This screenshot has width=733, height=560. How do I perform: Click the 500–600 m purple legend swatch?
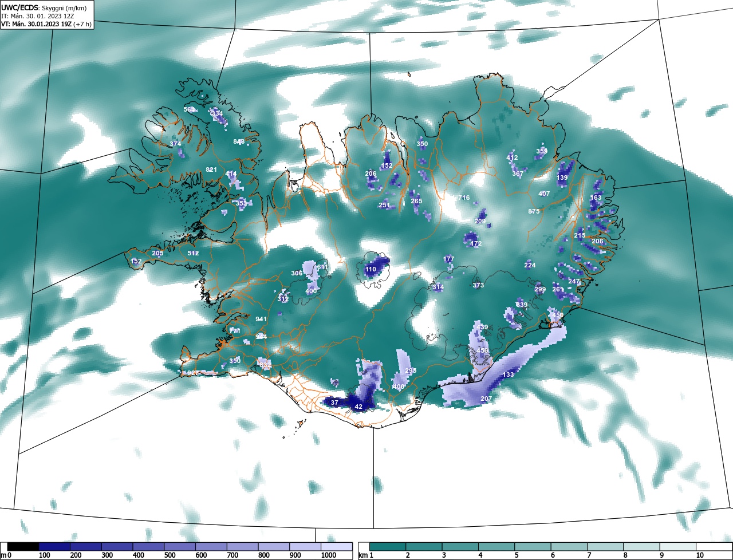(180, 547)
